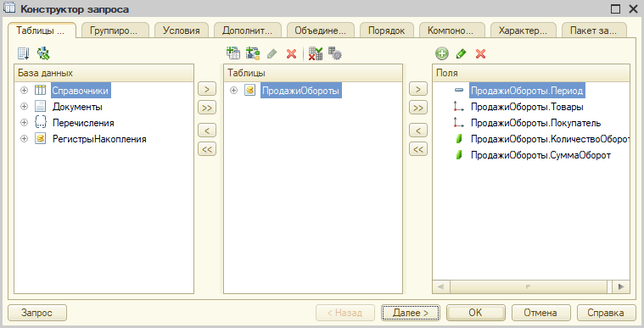Screen dimensions: 644x328
Task: Select the ПродажиОбороты.СуммаОборот field
Action: (x=541, y=155)
